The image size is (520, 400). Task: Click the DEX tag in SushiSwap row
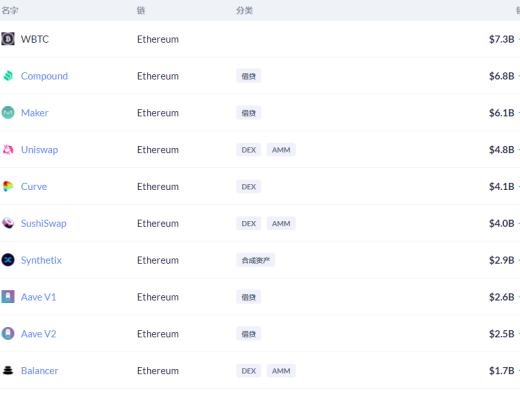pyautogui.click(x=249, y=223)
